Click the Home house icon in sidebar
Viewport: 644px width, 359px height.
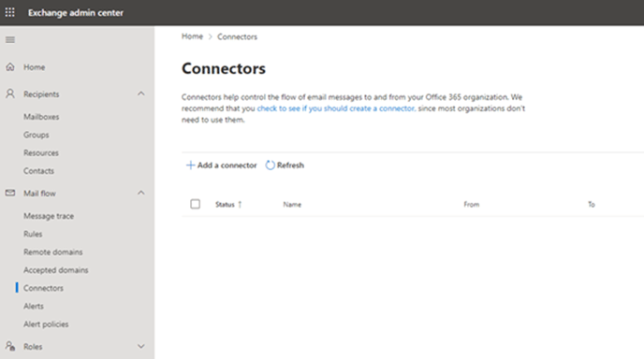point(10,67)
